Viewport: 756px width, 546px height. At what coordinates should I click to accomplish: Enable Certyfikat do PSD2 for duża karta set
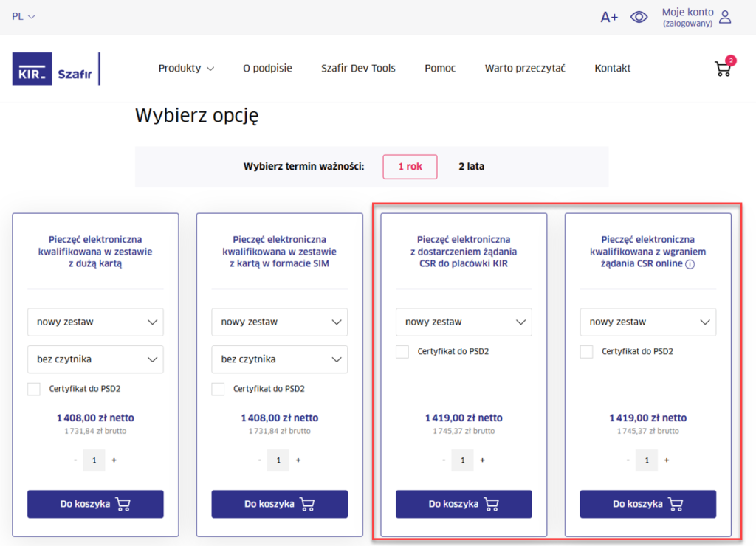coord(34,389)
